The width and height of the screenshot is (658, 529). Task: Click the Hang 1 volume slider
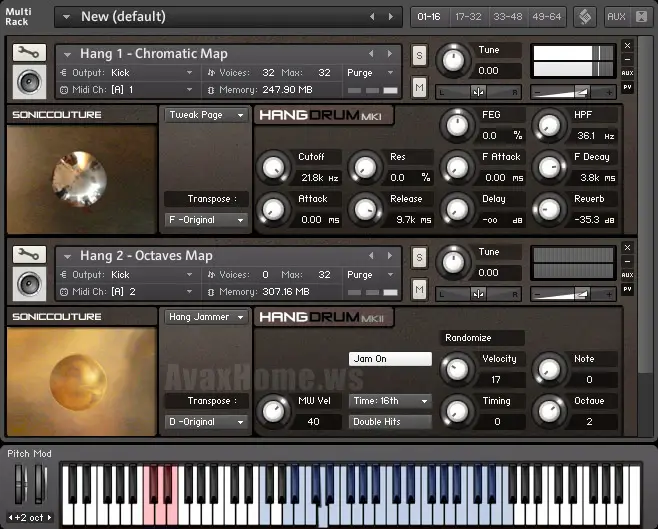pyautogui.click(x=573, y=92)
